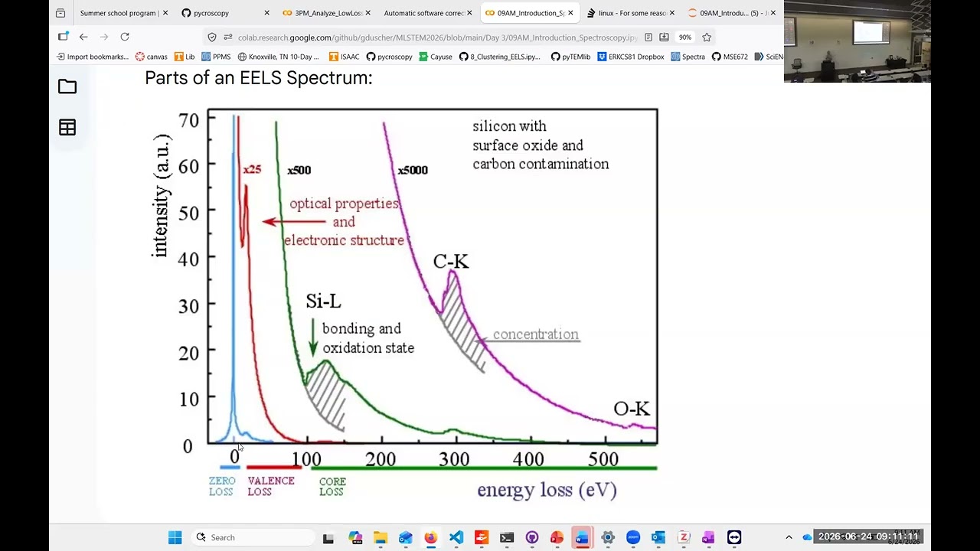The width and height of the screenshot is (980, 551).
Task: Open the pyTEMlib bookmark
Action: pos(570,57)
